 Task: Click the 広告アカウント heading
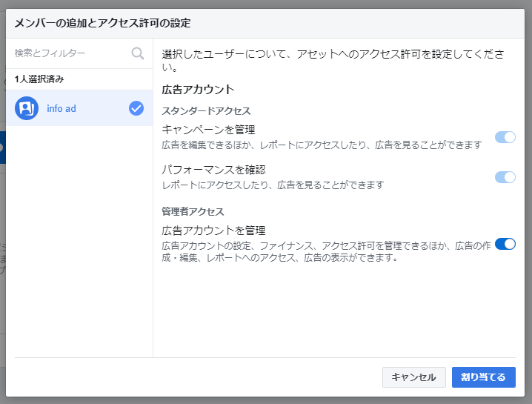click(x=198, y=90)
